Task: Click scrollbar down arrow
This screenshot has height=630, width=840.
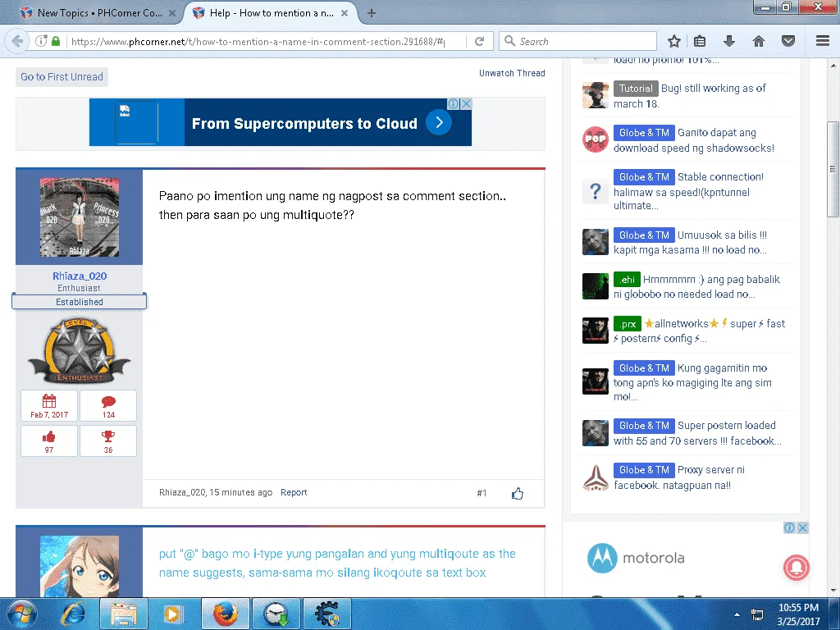Action: click(833, 591)
